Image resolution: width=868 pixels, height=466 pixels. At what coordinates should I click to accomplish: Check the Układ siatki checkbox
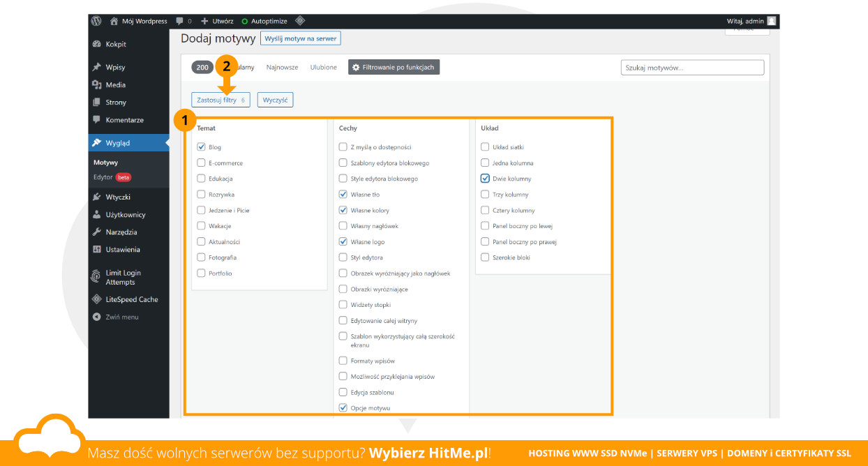(485, 147)
